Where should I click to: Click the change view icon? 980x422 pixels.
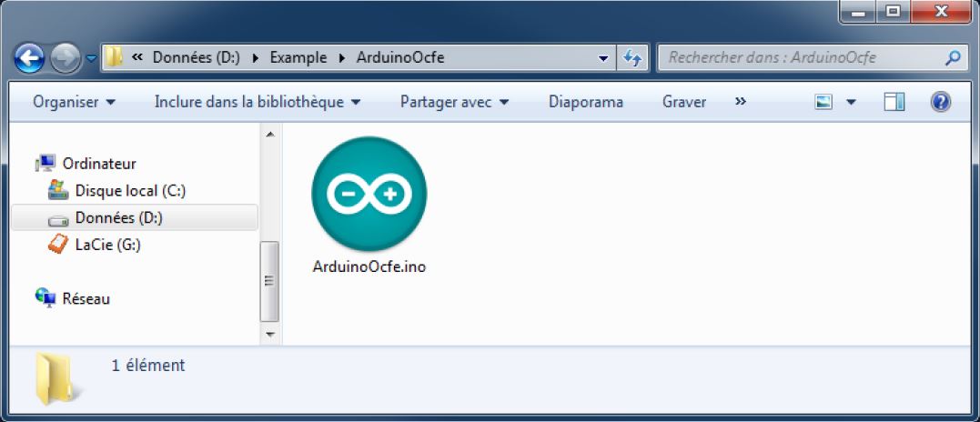point(823,102)
